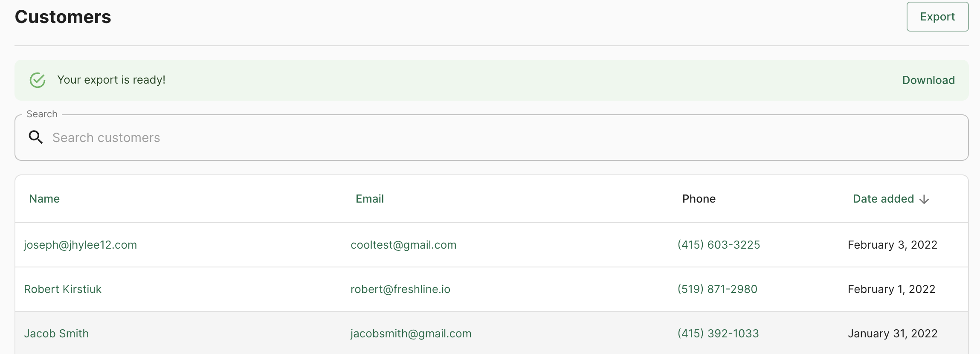Sort table by Name column
The width and height of the screenshot is (980, 354).
tap(44, 199)
